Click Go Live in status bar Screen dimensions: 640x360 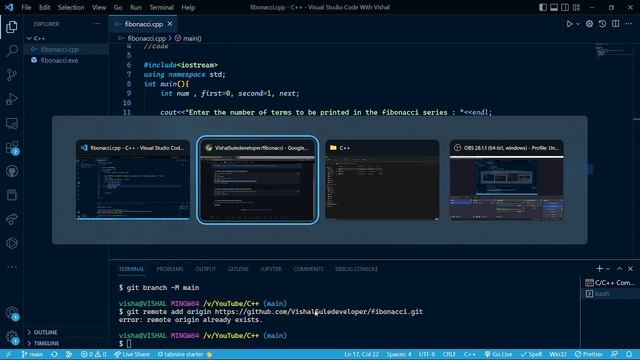[x=498, y=354]
